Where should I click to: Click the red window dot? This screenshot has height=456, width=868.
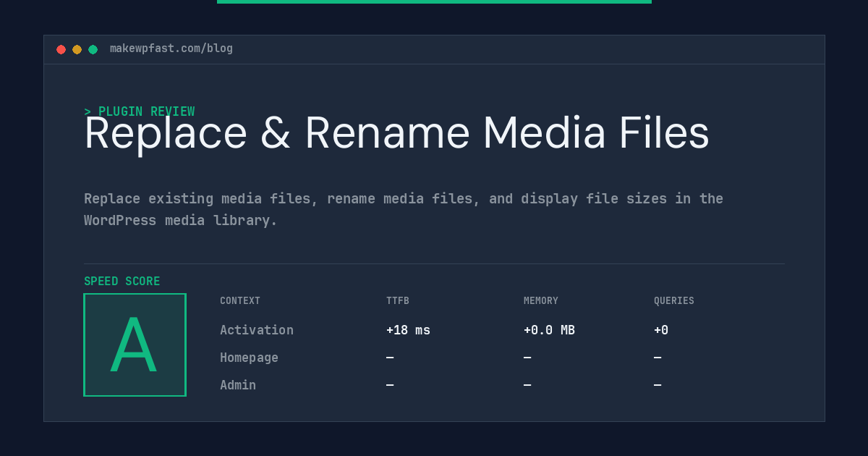61,49
